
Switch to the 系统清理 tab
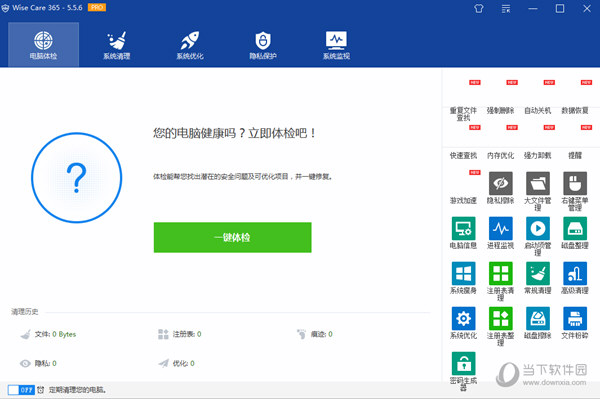[117, 45]
